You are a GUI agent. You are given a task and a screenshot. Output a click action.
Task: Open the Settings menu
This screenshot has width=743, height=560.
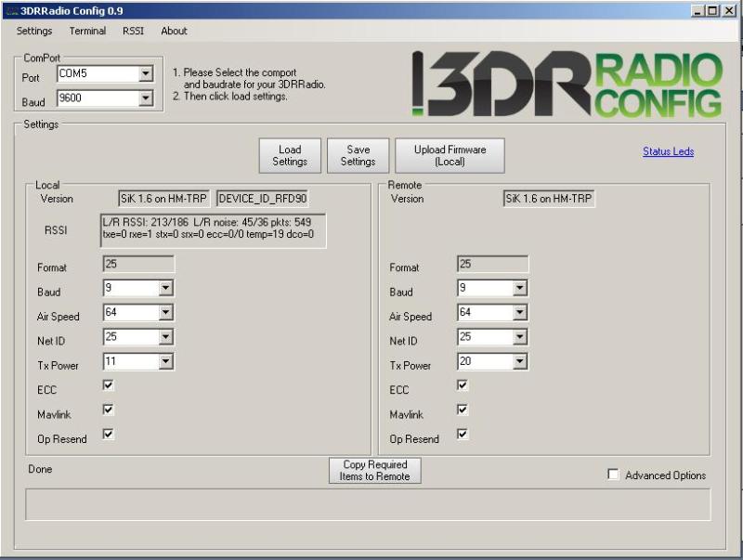point(33,31)
